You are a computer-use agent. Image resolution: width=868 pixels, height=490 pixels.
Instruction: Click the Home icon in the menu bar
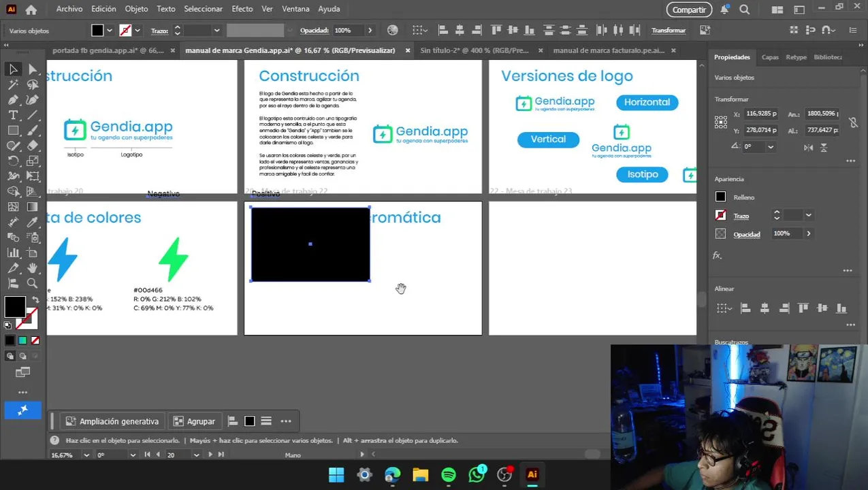tap(31, 10)
